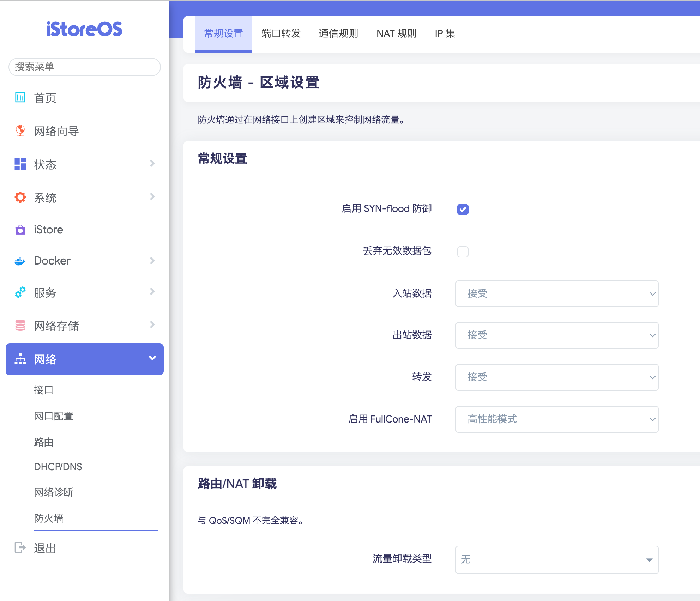Click the Docker whale icon
Image resolution: width=700 pixels, height=601 pixels.
20,261
